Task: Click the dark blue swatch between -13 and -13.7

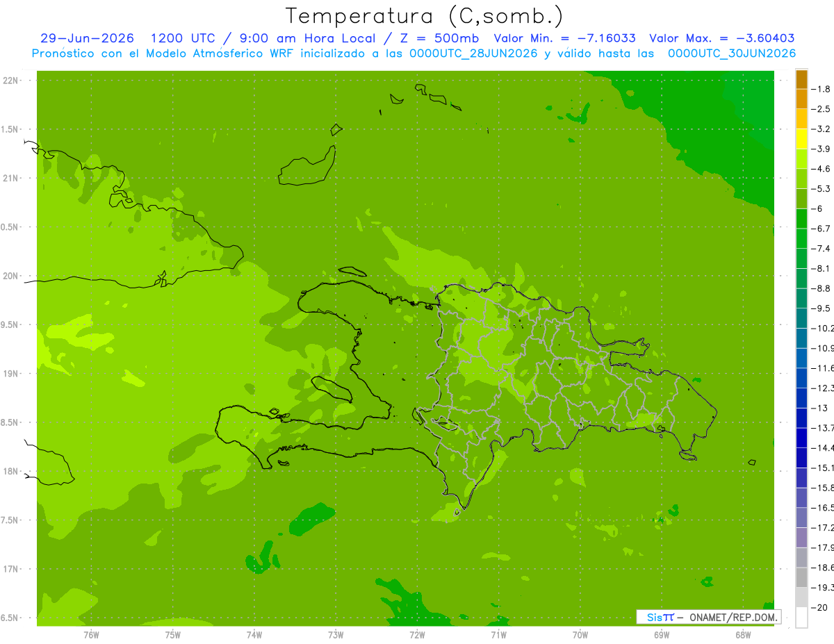Action: (x=801, y=418)
